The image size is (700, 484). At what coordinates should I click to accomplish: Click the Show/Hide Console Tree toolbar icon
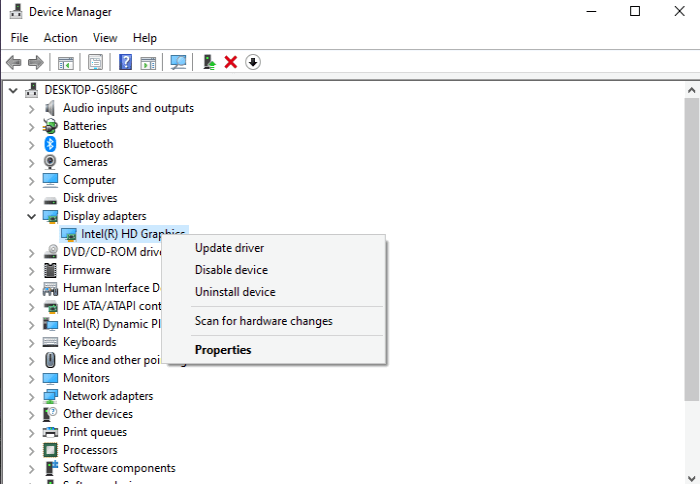click(x=66, y=63)
